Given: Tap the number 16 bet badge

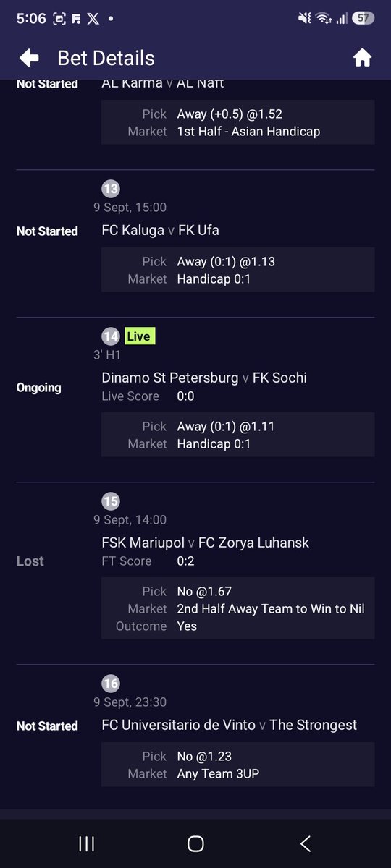Looking at the screenshot, I should (x=111, y=684).
